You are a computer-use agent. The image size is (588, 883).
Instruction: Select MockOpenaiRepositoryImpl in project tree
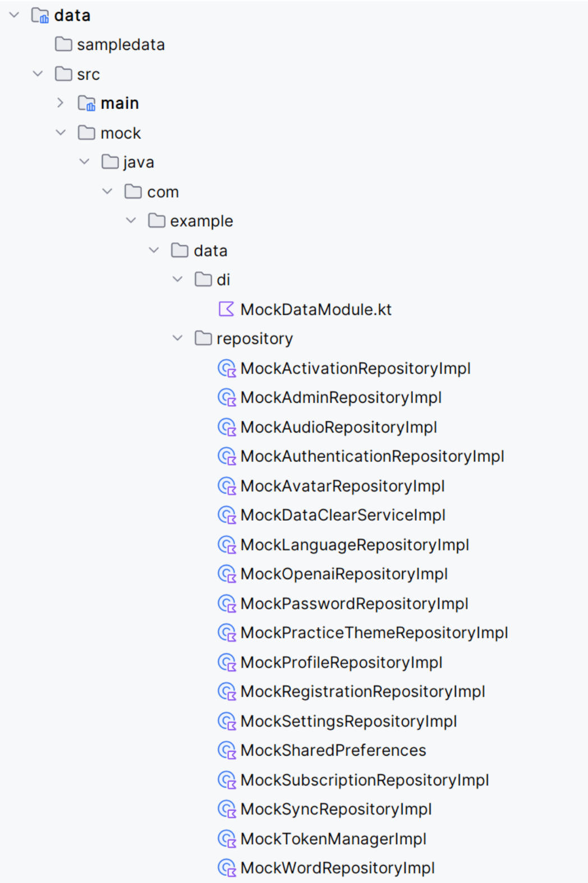pos(343,574)
